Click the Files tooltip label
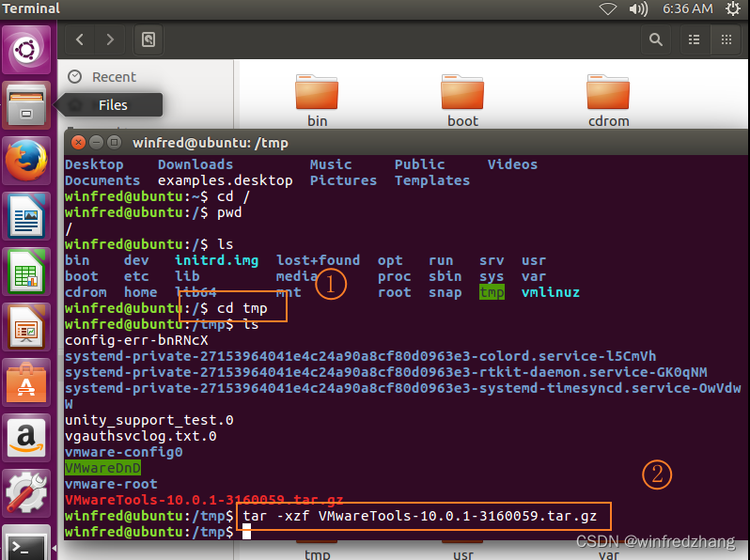Screen dimensions: 750x560 tap(113, 105)
